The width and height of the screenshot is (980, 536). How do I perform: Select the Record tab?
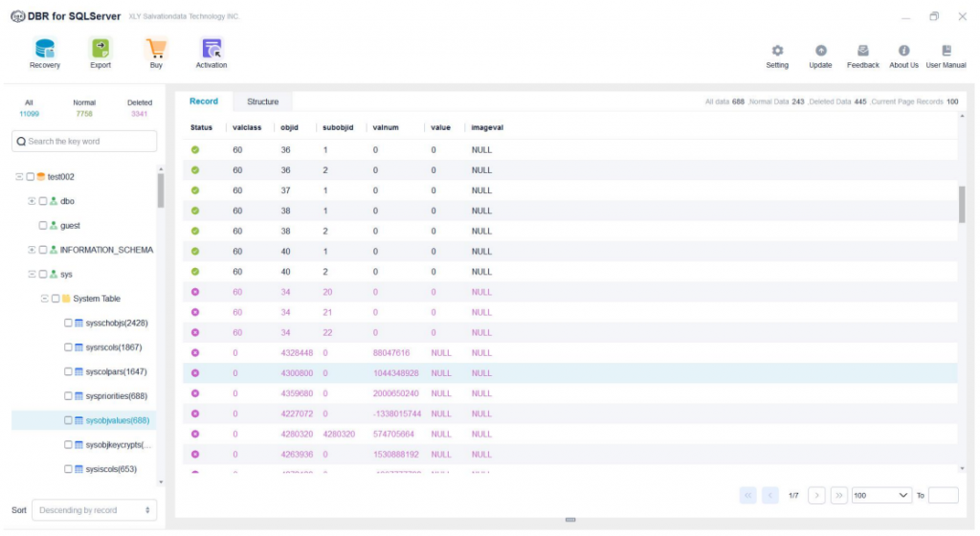tap(204, 101)
